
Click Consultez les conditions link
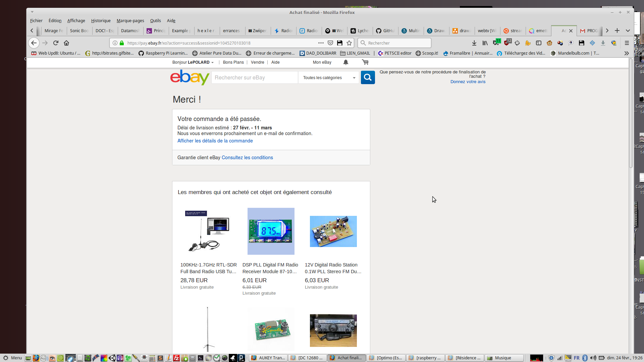point(247,158)
